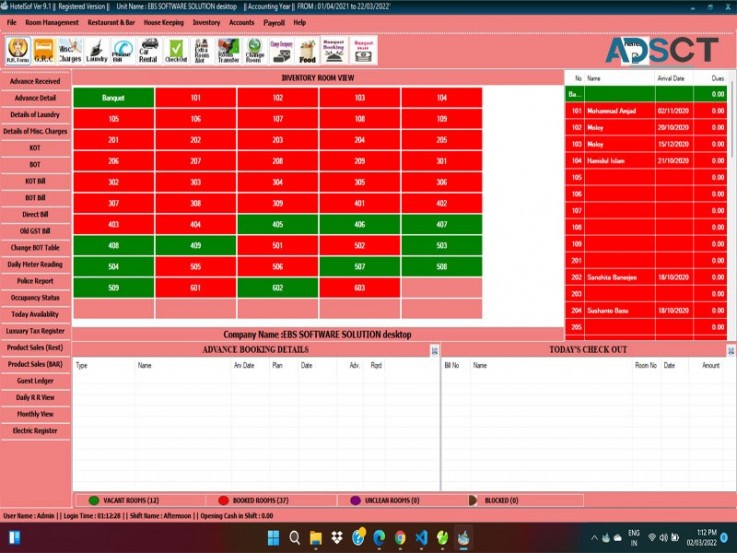737x553 pixels.
Task: Open the Change Room toolbar icon
Action: click(x=255, y=50)
